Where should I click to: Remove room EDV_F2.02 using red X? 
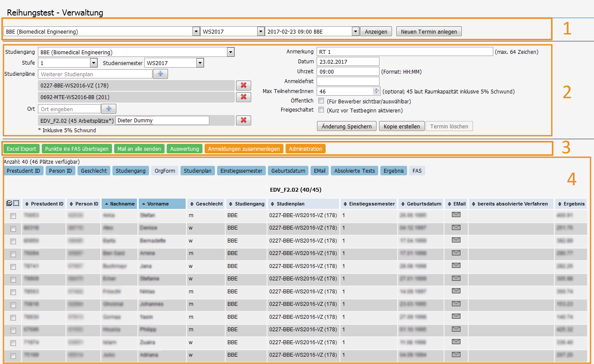pos(243,120)
